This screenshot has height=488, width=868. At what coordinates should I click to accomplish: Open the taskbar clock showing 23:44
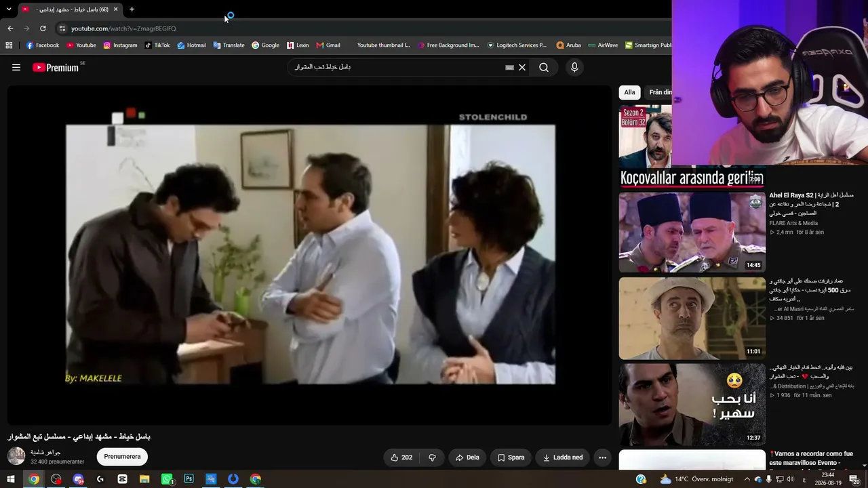(828, 479)
